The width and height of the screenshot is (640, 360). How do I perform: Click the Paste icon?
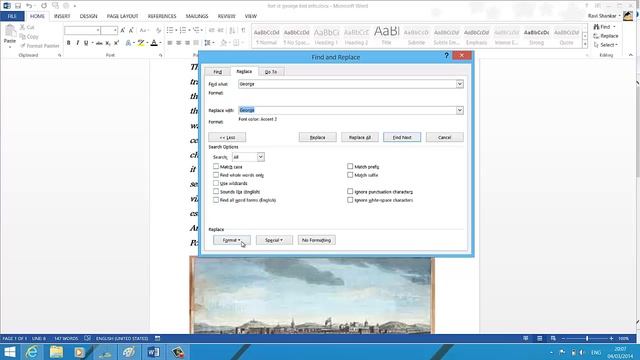tap(10, 32)
